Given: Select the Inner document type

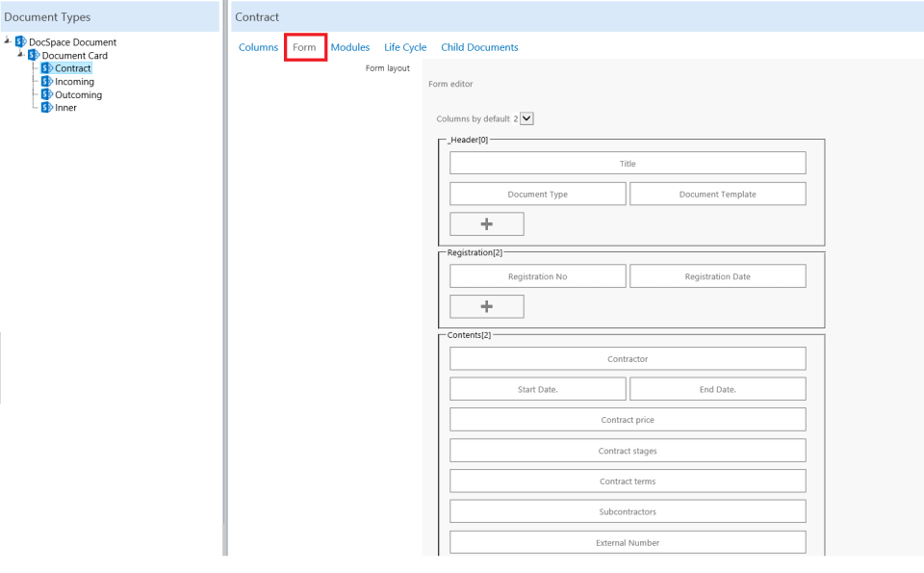Looking at the screenshot, I should click(x=65, y=108).
